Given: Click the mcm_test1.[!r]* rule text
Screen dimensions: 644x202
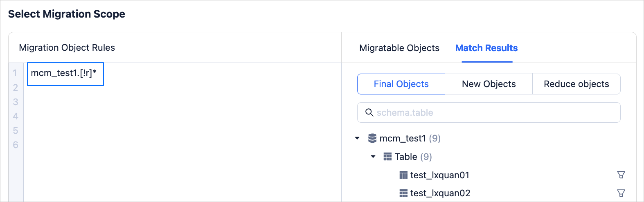Looking at the screenshot, I should pos(64,73).
